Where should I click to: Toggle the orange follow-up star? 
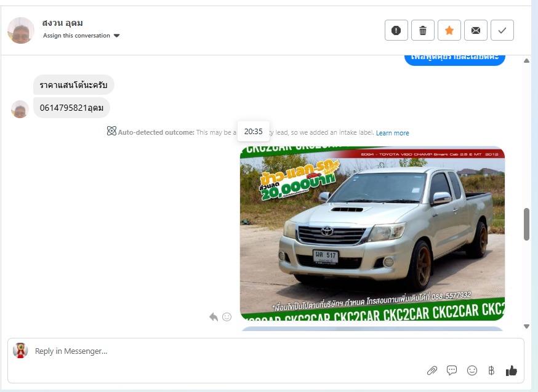click(x=449, y=30)
